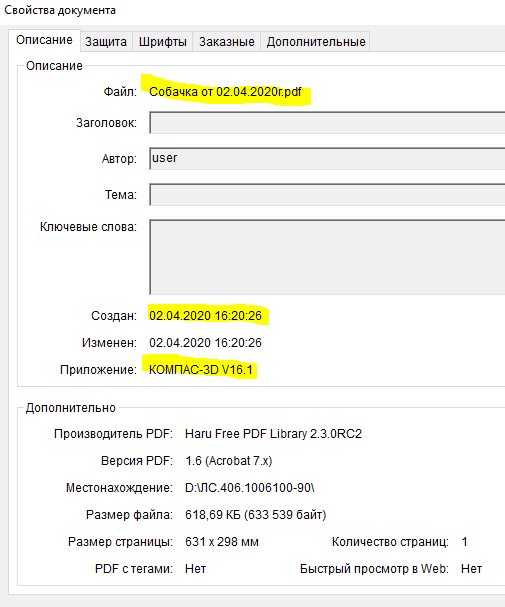Click the PDF с тегами value Нет
Viewport: 505px width, 607px height.
pyautogui.click(x=195, y=569)
